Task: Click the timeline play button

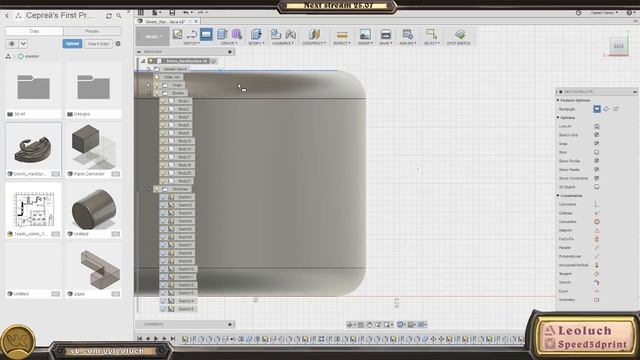Action: click(156, 339)
